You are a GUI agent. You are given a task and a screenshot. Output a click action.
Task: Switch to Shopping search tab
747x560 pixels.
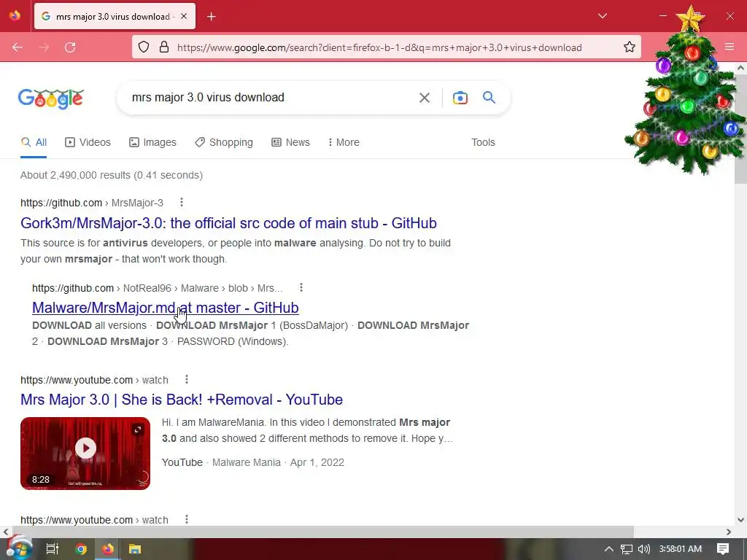(224, 142)
